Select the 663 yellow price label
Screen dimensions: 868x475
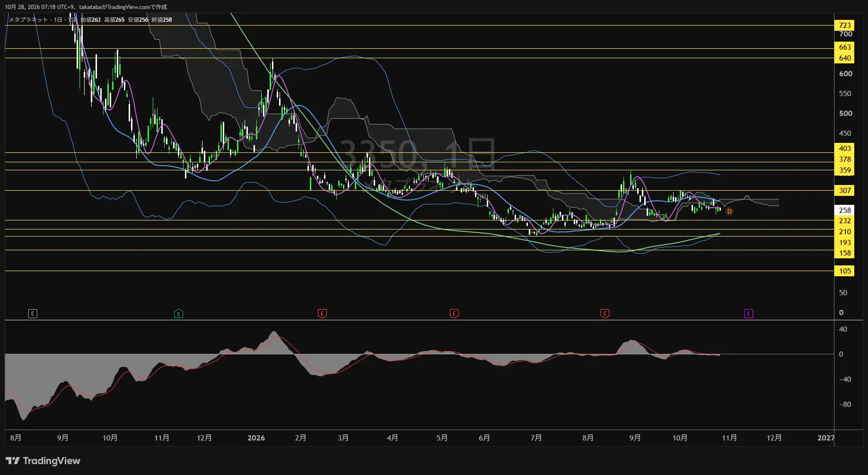pyautogui.click(x=844, y=47)
